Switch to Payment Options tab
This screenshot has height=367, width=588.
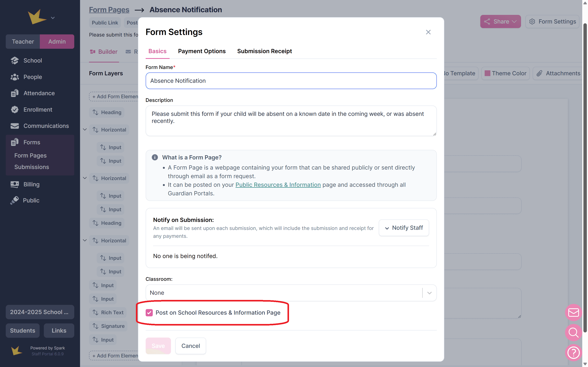click(x=202, y=51)
